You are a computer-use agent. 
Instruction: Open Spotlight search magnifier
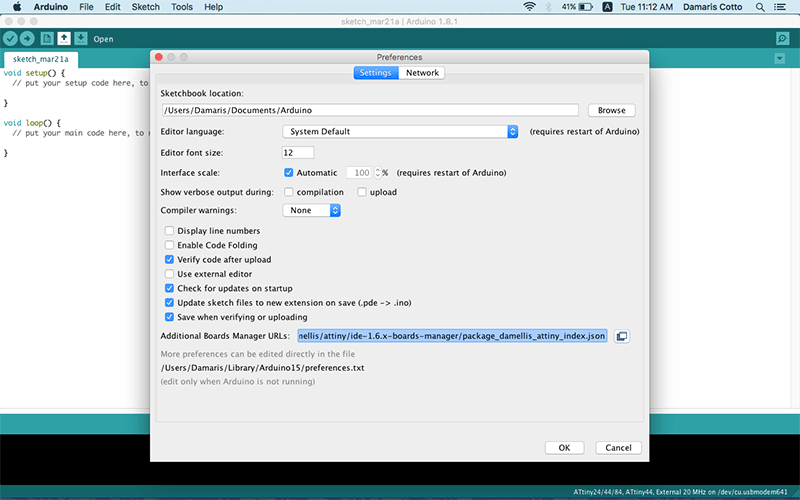[x=760, y=7]
